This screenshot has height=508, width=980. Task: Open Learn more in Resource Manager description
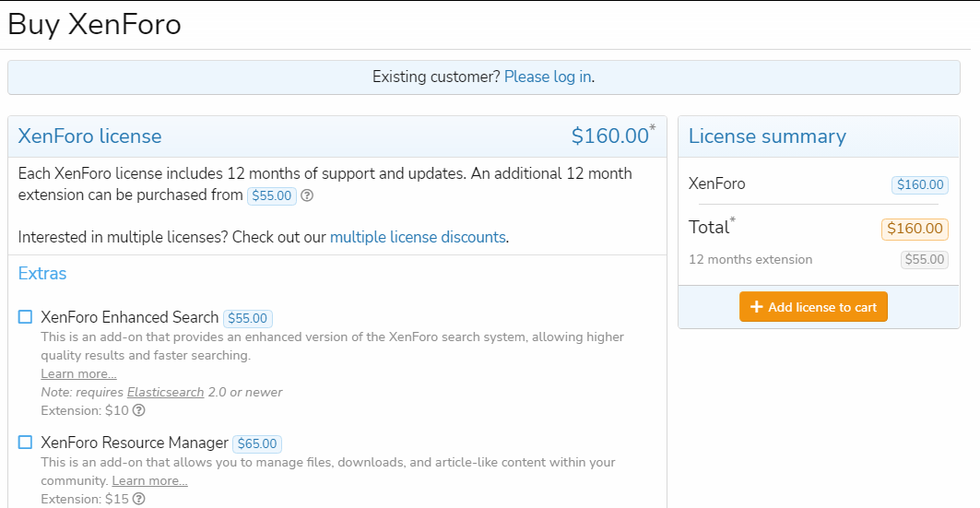coord(149,480)
